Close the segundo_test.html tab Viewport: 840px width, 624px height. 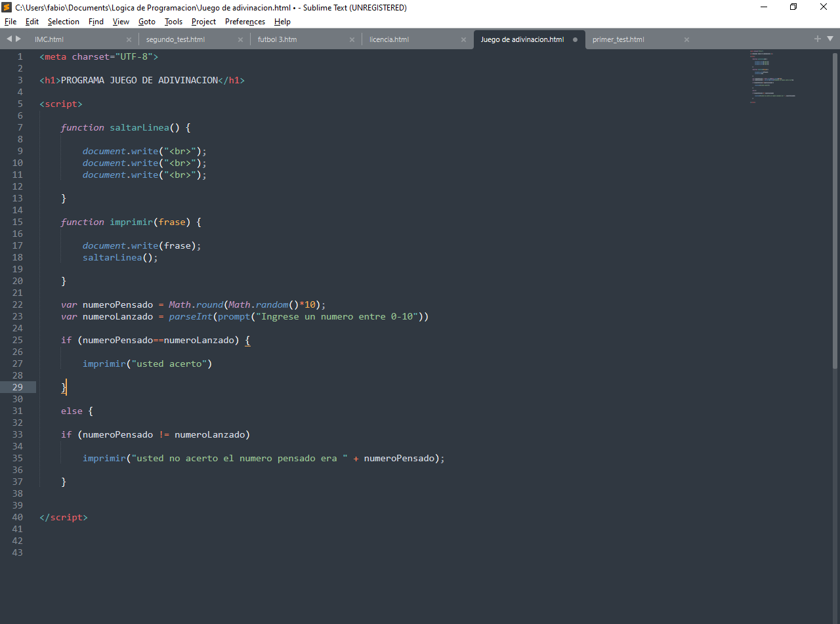point(240,39)
